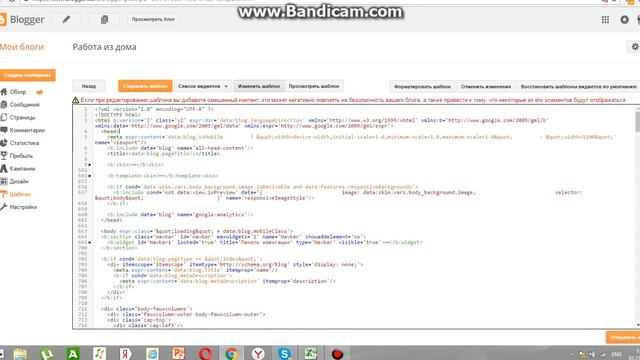Screen dimensions: 640x360
Task: Open 'Страницы' in the sidebar
Action: [22, 118]
